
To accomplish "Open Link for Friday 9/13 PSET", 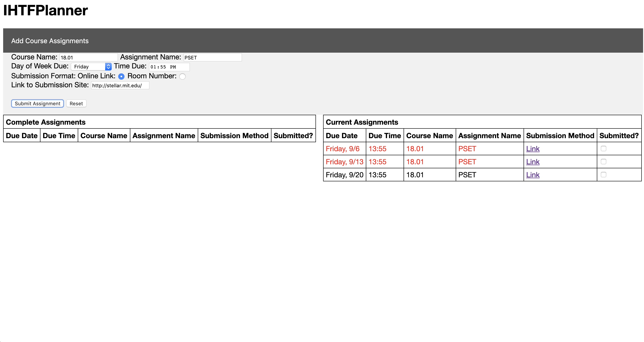I will [533, 162].
